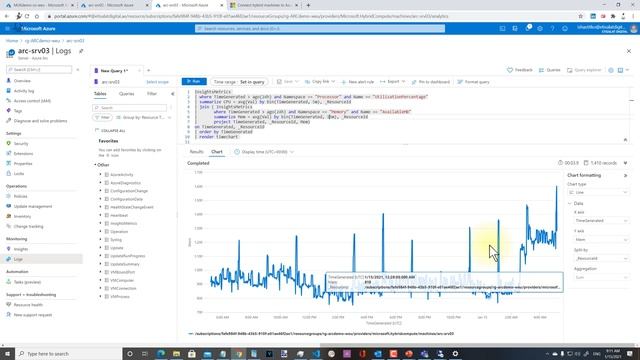The width and height of the screenshot is (640, 360).
Task: Expand the InsightsMetrics table
Action: pyautogui.click(x=100, y=223)
